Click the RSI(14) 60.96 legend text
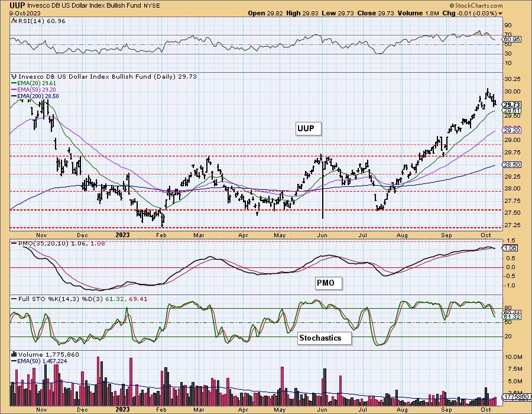This screenshot has width=532, height=414. (x=41, y=21)
